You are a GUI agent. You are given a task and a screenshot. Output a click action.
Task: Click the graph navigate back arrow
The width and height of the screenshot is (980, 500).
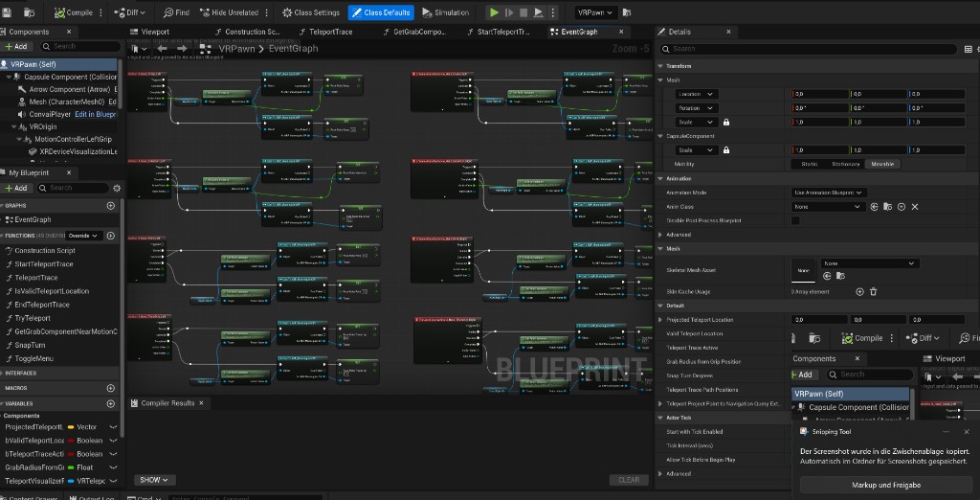click(163, 48)
